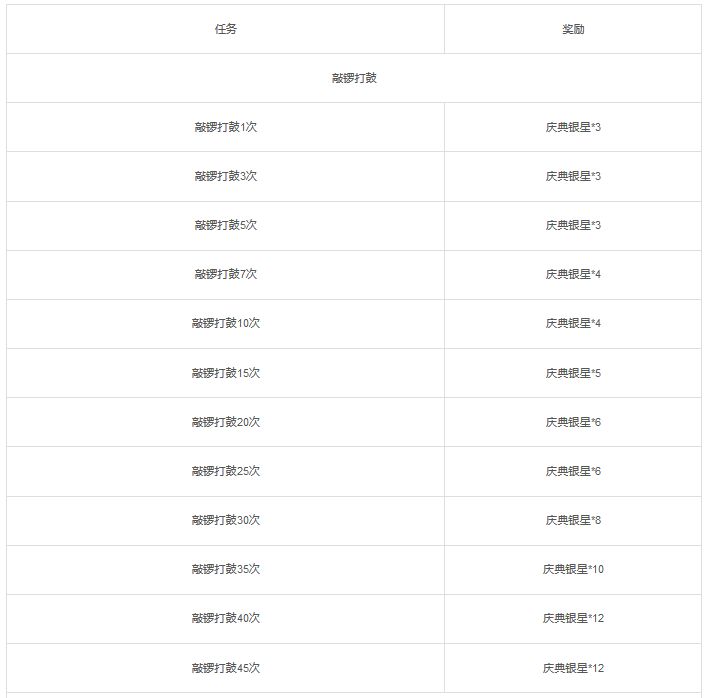Click the 敲锣打鼓35次 task cell
Viewport: 705px width, 698px height.
pyautogui.click(x=226, y=569)
